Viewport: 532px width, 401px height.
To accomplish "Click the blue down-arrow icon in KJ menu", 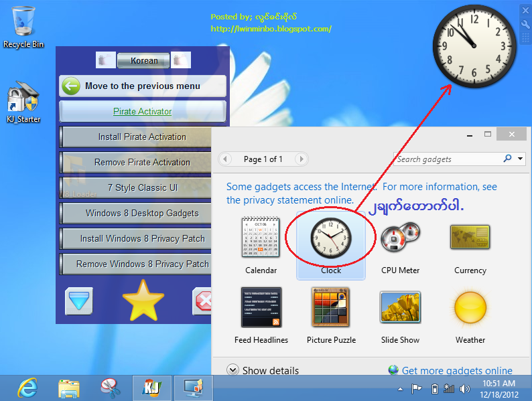I will (79, 301).
